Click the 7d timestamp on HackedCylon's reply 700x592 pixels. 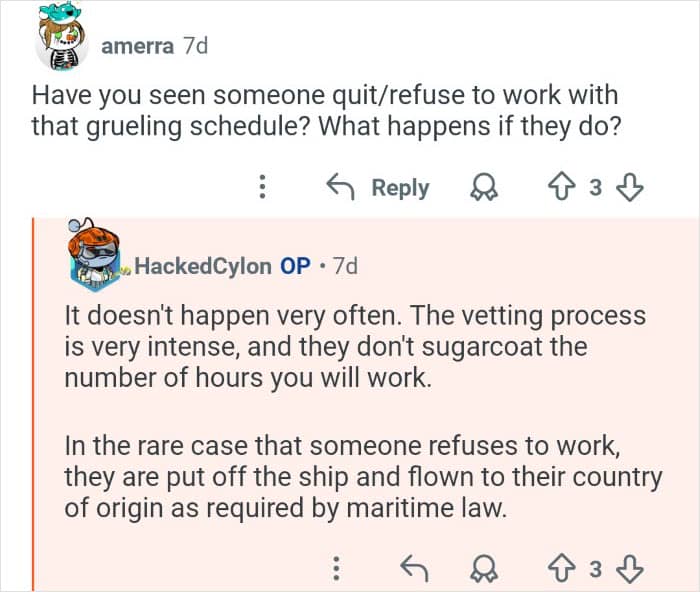point(344,265)
